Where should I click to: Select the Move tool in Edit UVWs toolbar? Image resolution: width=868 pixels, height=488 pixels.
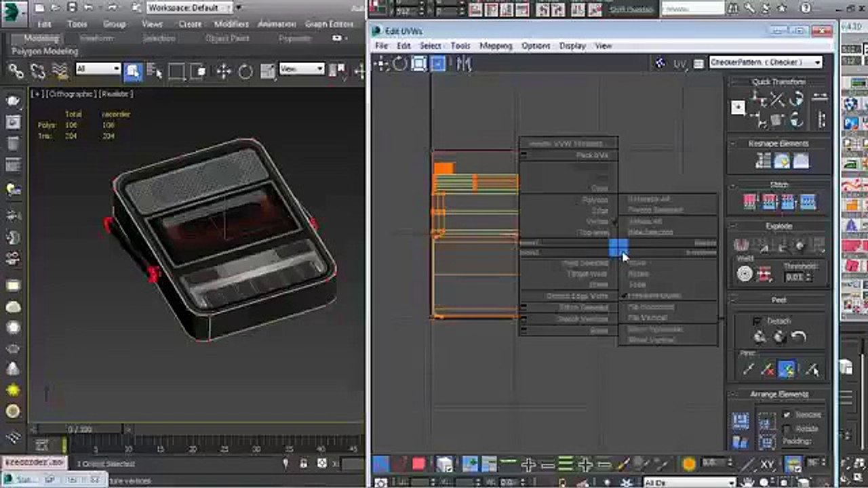[x=382, y=64]
